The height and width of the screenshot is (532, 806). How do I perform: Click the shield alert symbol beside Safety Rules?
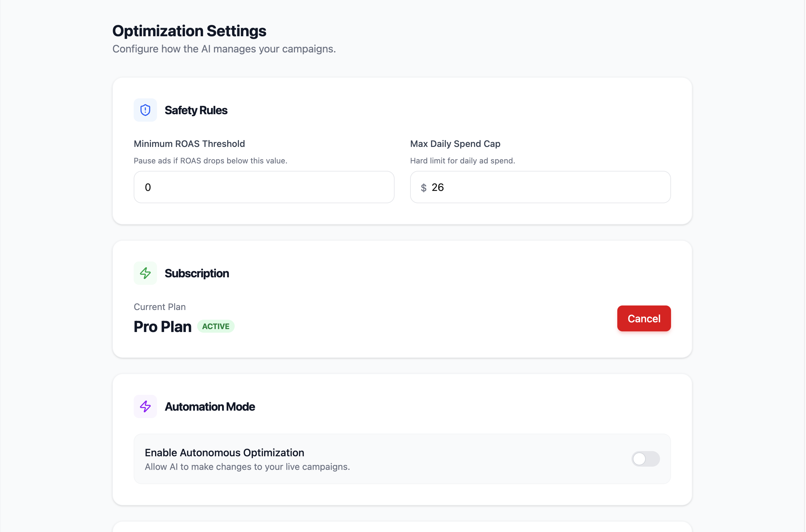[145, 110]
